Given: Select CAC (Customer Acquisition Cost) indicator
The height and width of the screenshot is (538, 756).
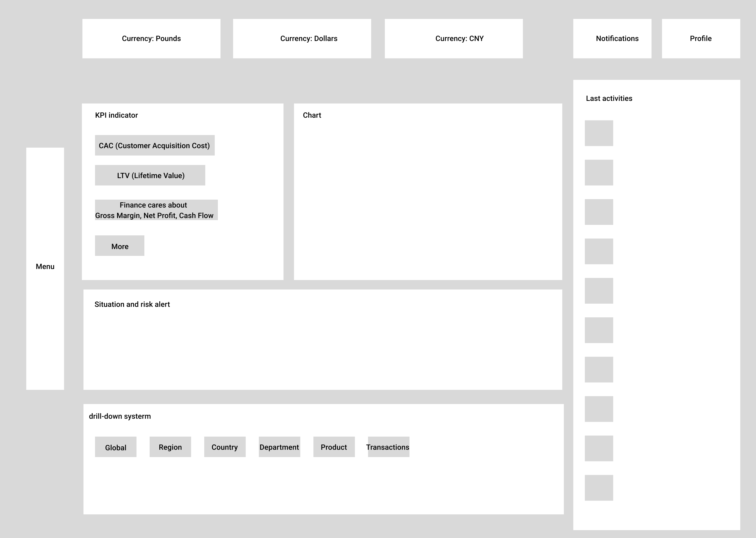Looking at the screenshot, I should [x=155, y=146].
